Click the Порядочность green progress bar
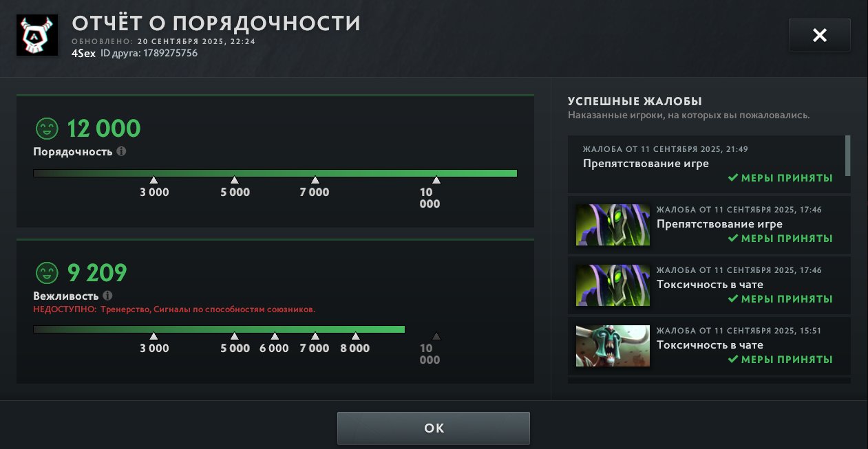Viewport: 868px width, 449px height. pos(275,173)
